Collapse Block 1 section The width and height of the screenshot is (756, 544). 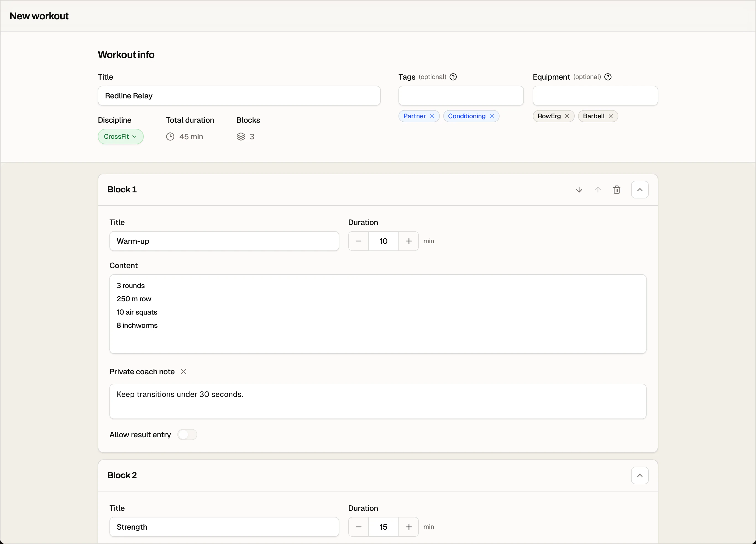coord(640,190)
